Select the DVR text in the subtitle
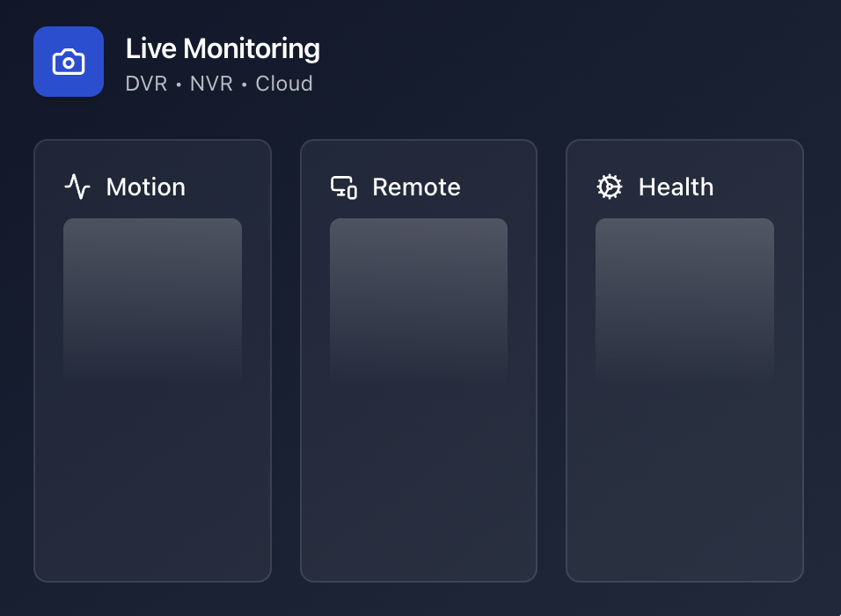 click(x=146, y=84)
